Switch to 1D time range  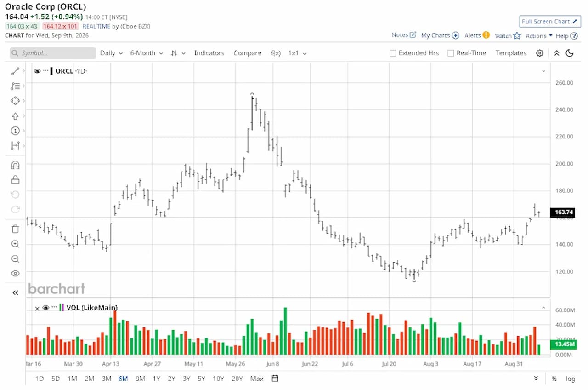[40, 379]
